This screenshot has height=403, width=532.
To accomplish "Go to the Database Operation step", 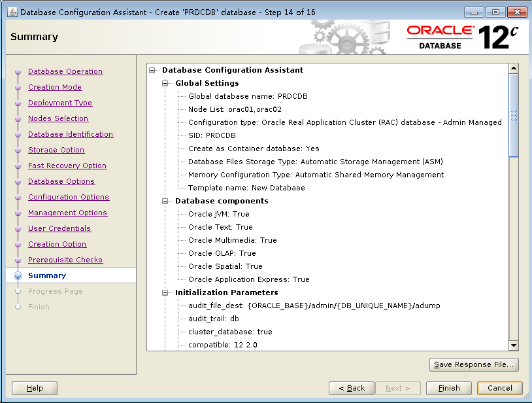I will click(65, 71).
